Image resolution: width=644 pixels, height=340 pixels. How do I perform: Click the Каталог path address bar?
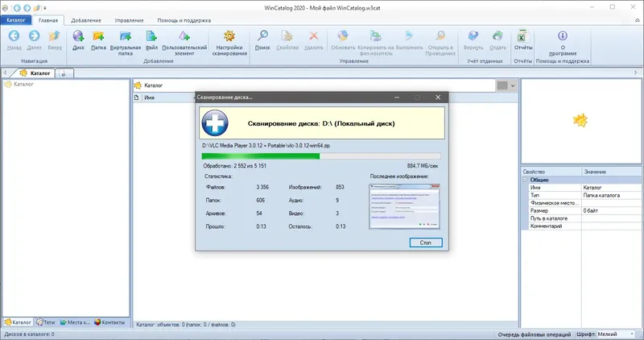pyautogui.click(x=314, y=85)
